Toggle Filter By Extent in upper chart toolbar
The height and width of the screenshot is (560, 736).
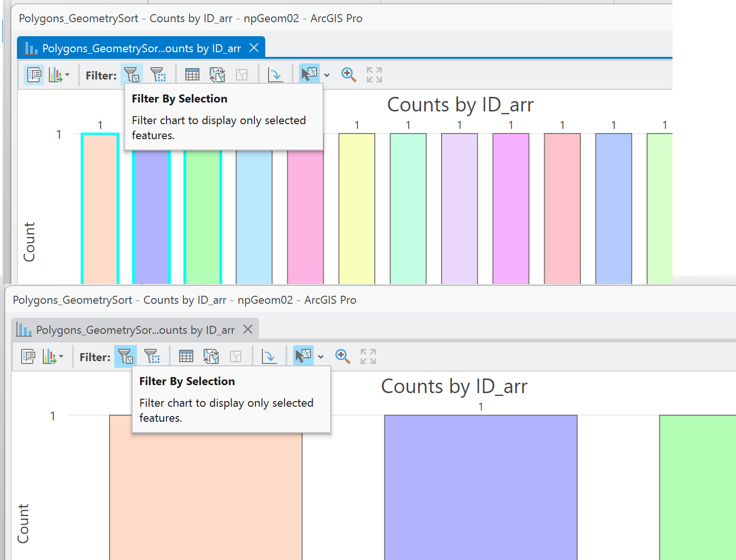[x=158, y=74]
